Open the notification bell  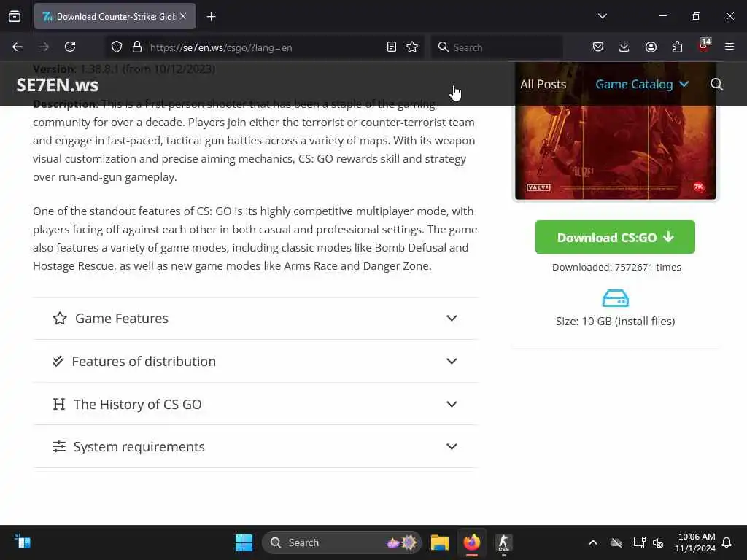tap(727, 542)
